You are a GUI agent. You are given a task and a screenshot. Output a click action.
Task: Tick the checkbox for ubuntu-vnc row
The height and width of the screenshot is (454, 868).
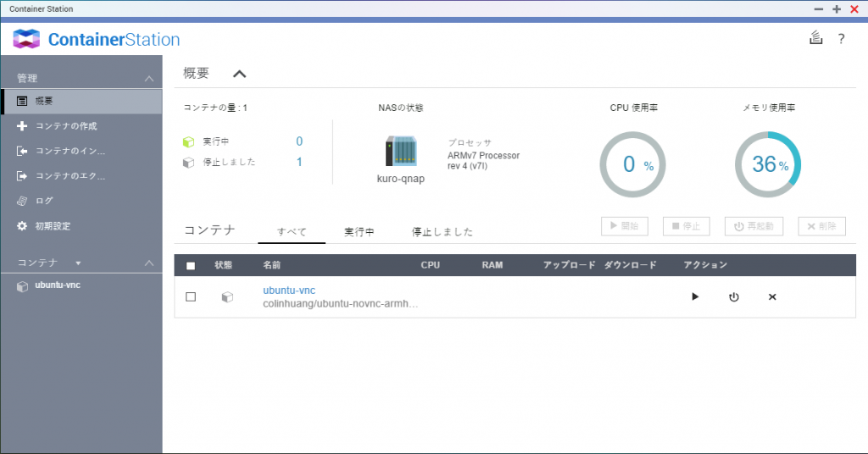tap(191, 297)
